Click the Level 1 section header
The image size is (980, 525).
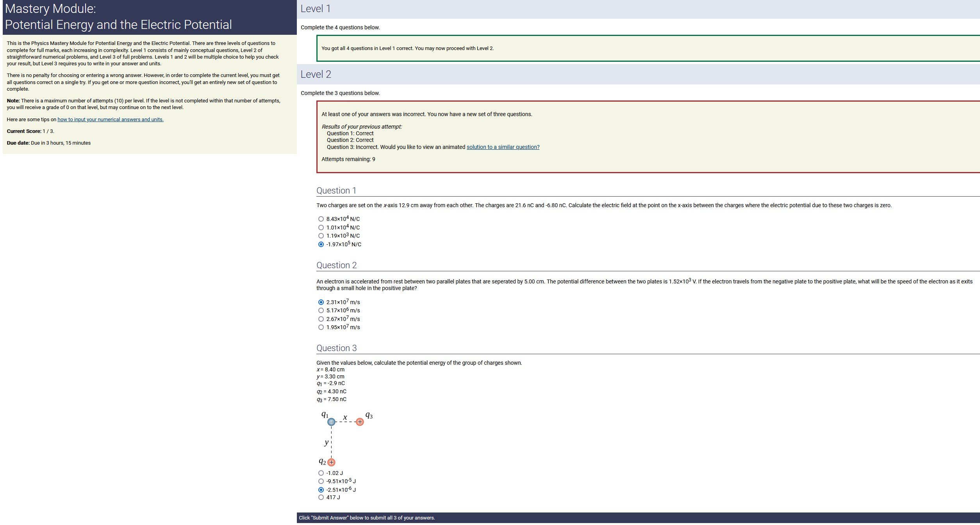point(316,9)
